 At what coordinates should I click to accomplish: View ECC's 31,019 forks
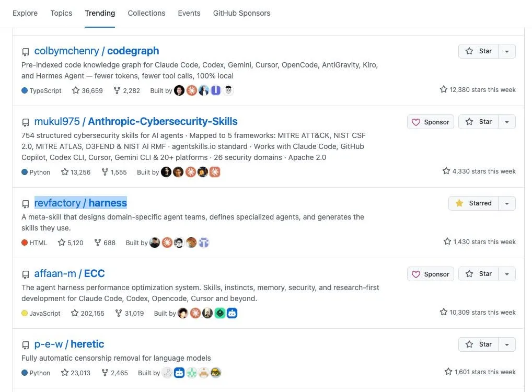coord(129,313)
